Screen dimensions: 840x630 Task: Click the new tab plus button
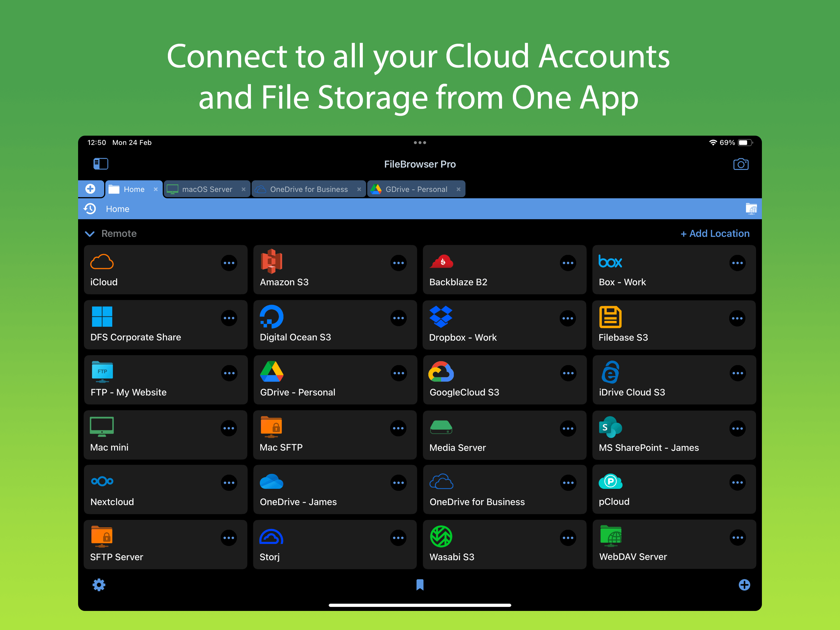tap(90, 189)
